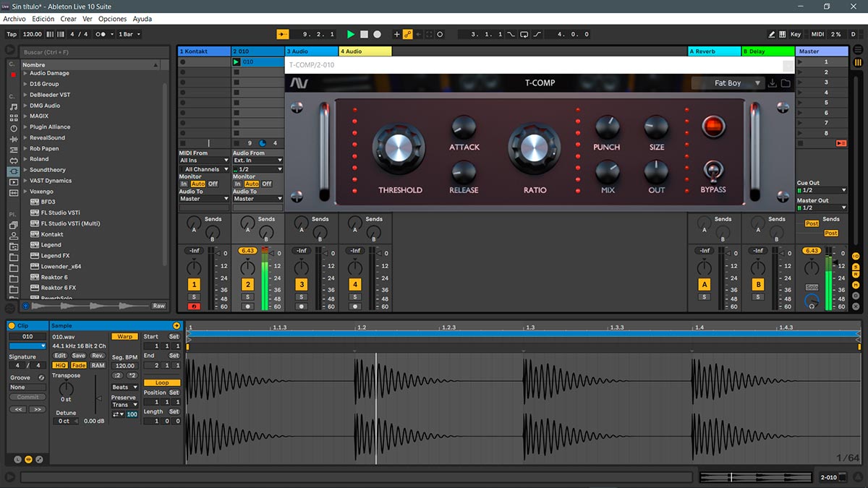The image size is (868, 488).
Task: Open the All Ins MIDI From dropdown
Action: pyautogui.click(x=205, y=160)
